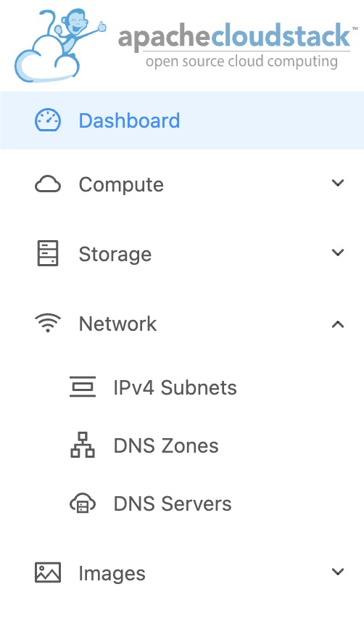
Task: Click the Dashboard speedometer icon
Action: pos(48,120)
